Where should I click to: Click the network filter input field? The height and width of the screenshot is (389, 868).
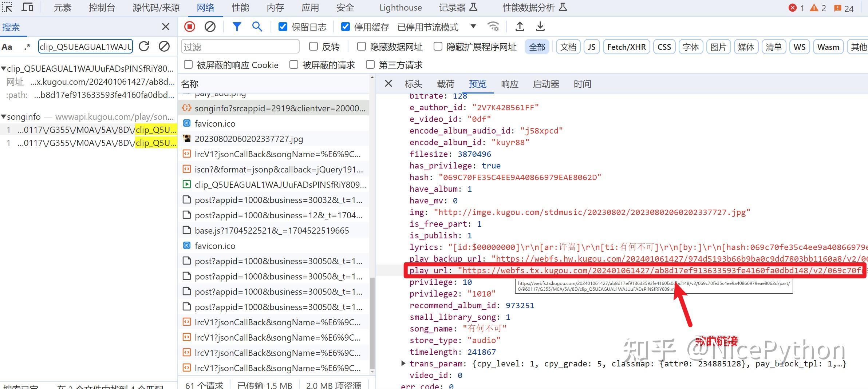point(240,47)
